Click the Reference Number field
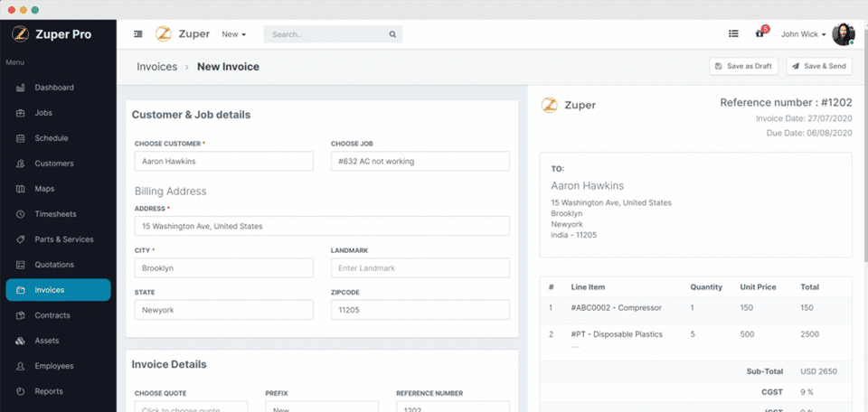Image resolution: width=868 pixels, height=412 pixels. coord(453,407)
